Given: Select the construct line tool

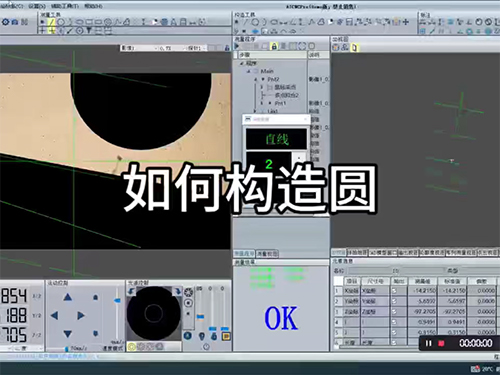Looking at the screenshot, I should click(x=246, y=22).
